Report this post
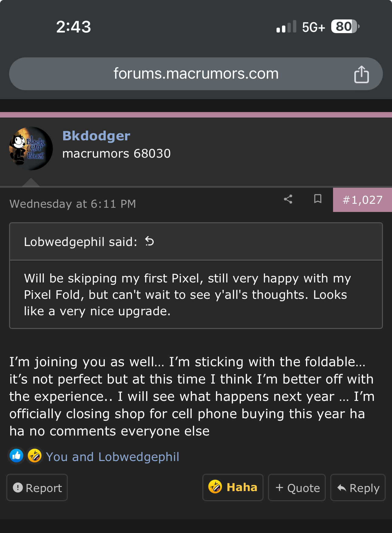 point(37,488)
